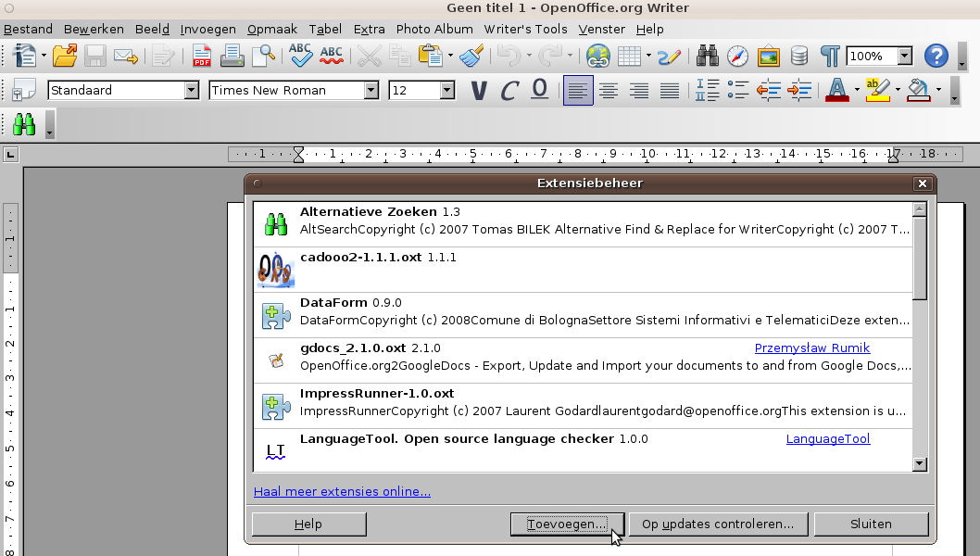Open the Find & Replace binoculars icon

pyautogui.click(x=708, y=57)
